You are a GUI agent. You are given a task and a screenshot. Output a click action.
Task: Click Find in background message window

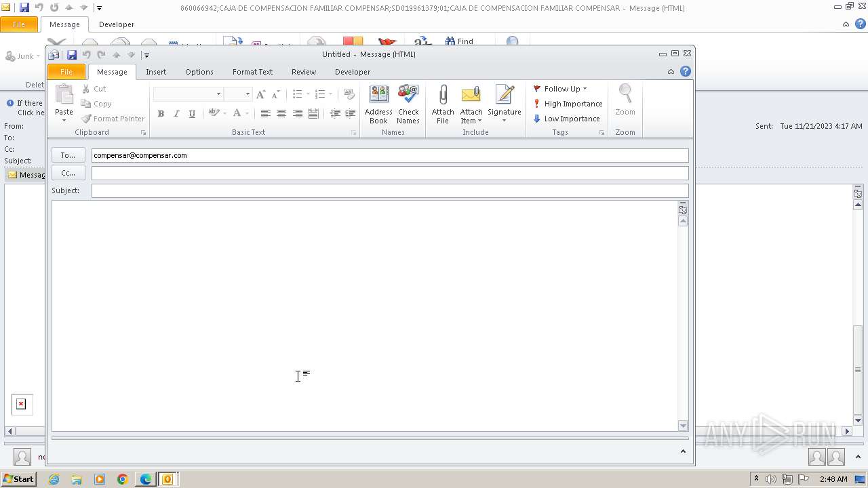[460, 41]
